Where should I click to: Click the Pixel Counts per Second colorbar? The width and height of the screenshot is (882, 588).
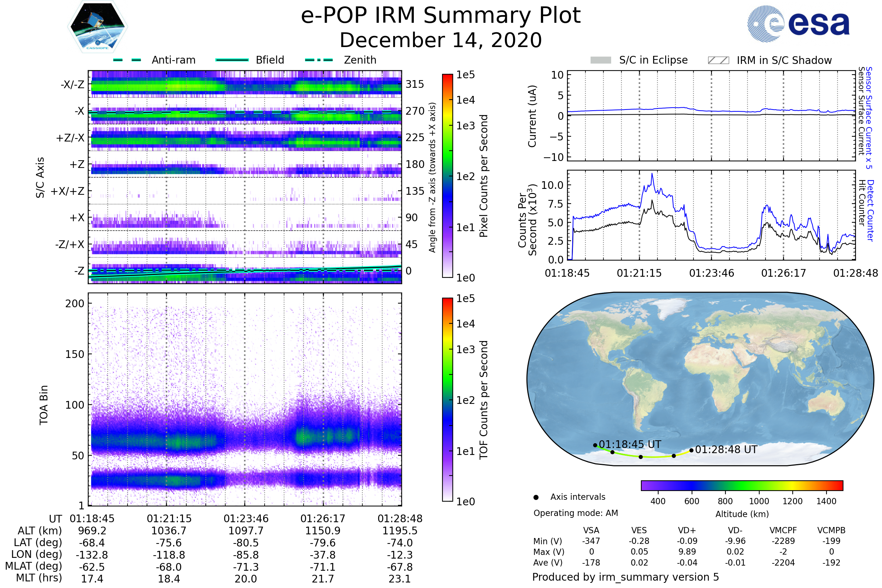[447, 176]
